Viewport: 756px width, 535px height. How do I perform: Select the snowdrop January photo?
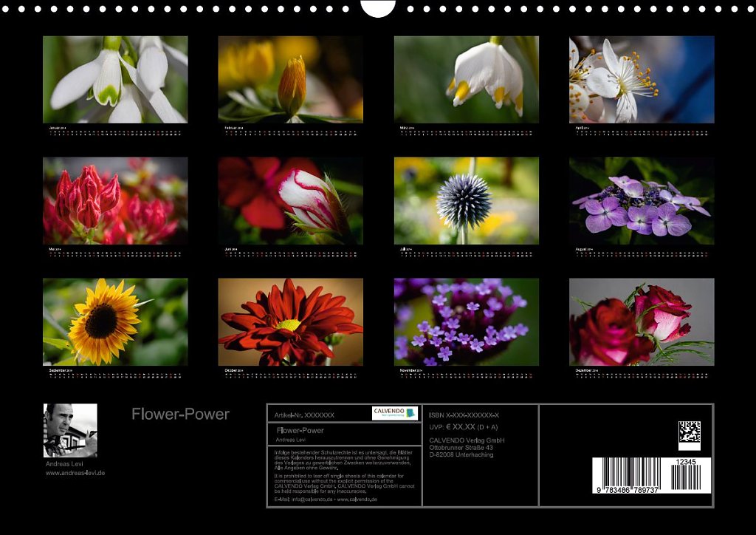(x=115, y=80)
